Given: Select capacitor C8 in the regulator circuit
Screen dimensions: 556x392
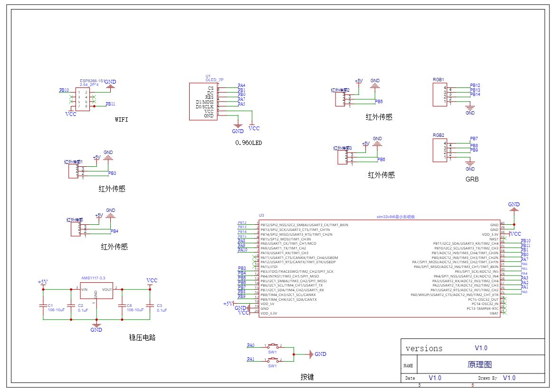Looking at the screenshot, I should (122, 305).
